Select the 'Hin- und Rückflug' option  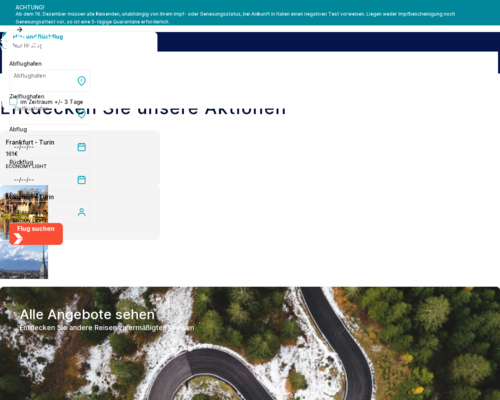38,37
